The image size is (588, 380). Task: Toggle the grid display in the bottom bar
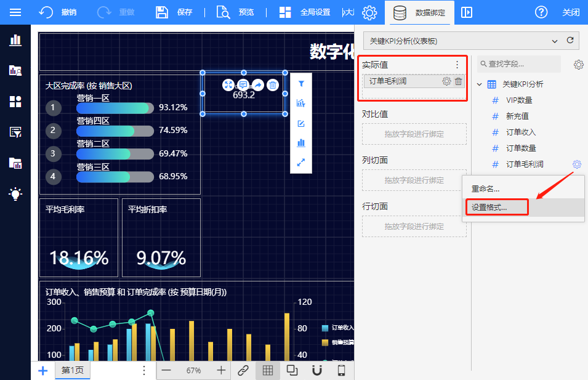268,370
